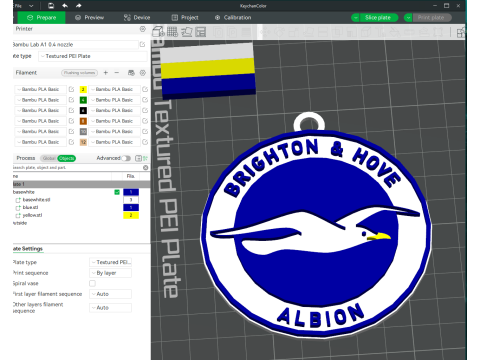This screenshot has height=360, width=480.
Task: Expand the Print plate options arrow
Action: [408, 18]
